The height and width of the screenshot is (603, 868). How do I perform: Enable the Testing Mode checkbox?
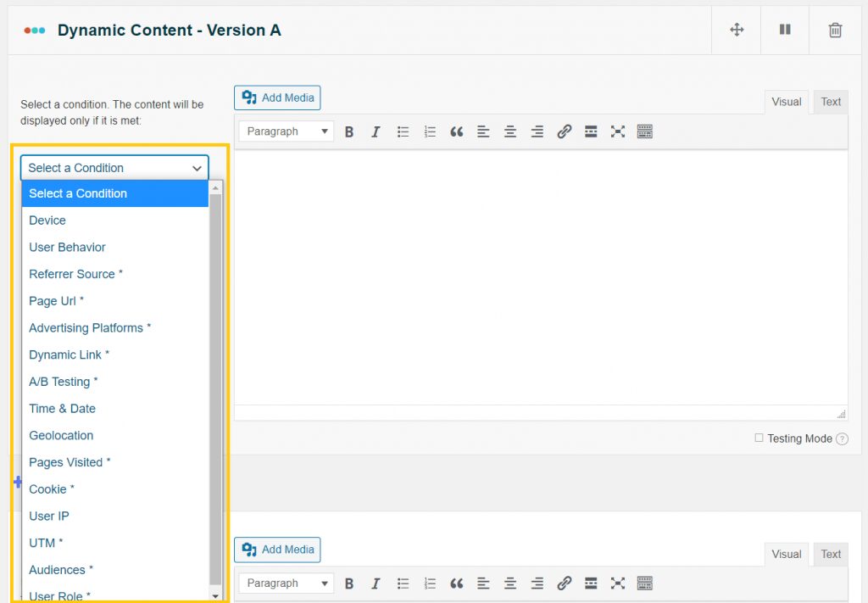click(759, 438)
